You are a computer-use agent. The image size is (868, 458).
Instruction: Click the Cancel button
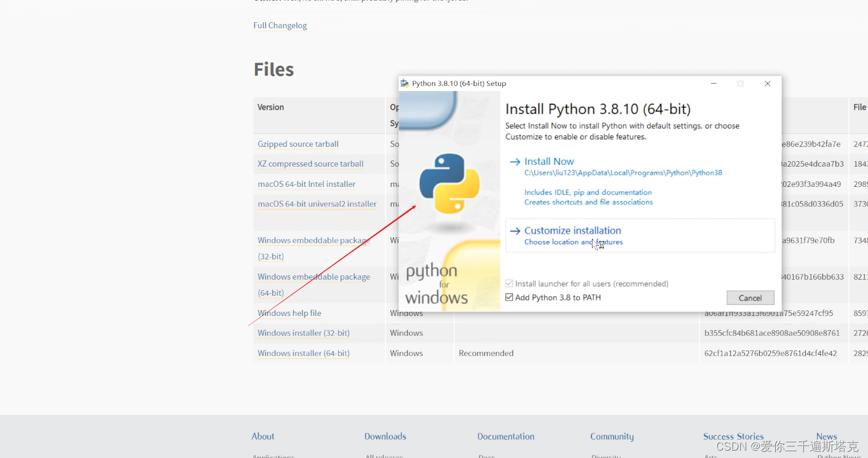(x=750, y=298)
